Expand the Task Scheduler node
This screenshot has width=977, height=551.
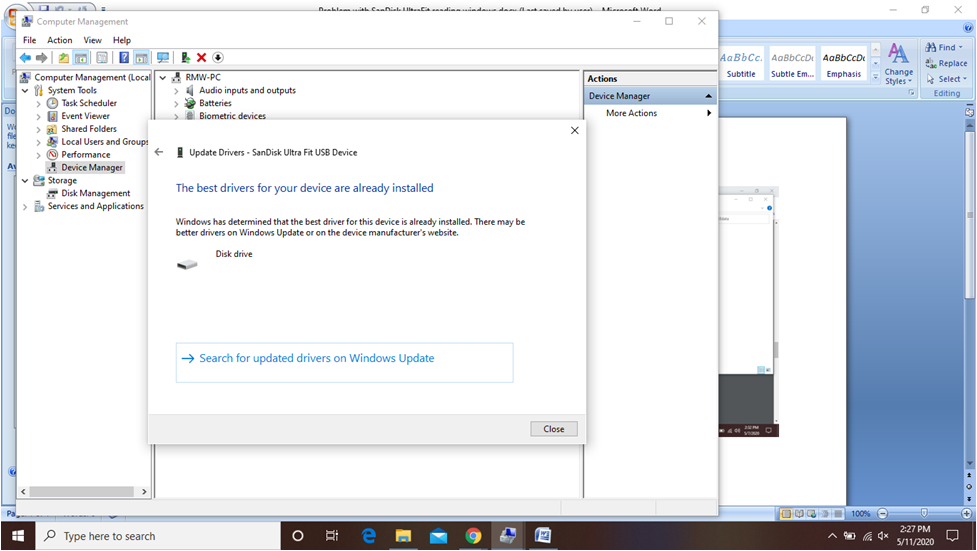click(x=39, y=103)
